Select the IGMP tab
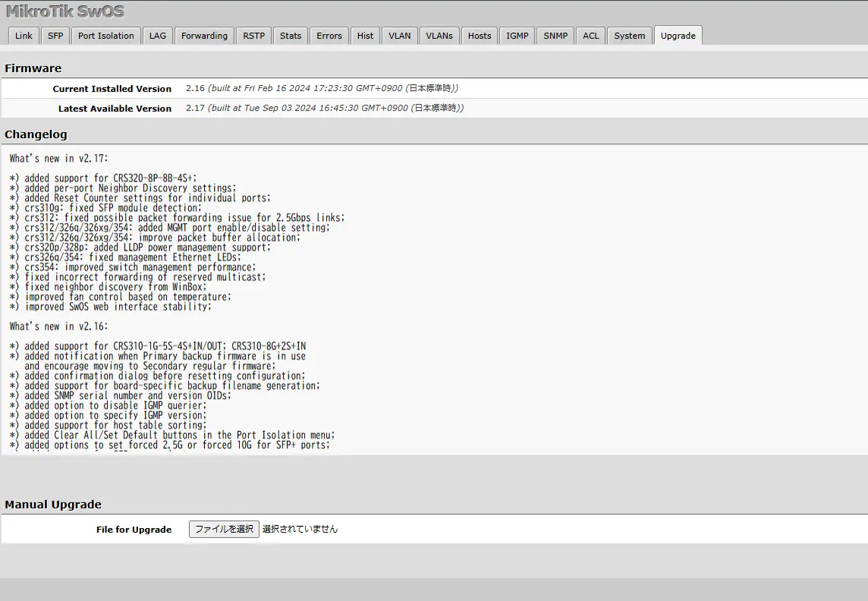Screen dimensions: 868x601 pos(517,36)
